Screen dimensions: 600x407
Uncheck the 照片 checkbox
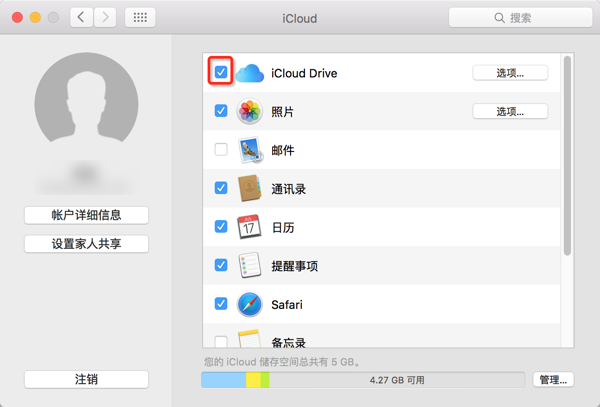point(221,111)
